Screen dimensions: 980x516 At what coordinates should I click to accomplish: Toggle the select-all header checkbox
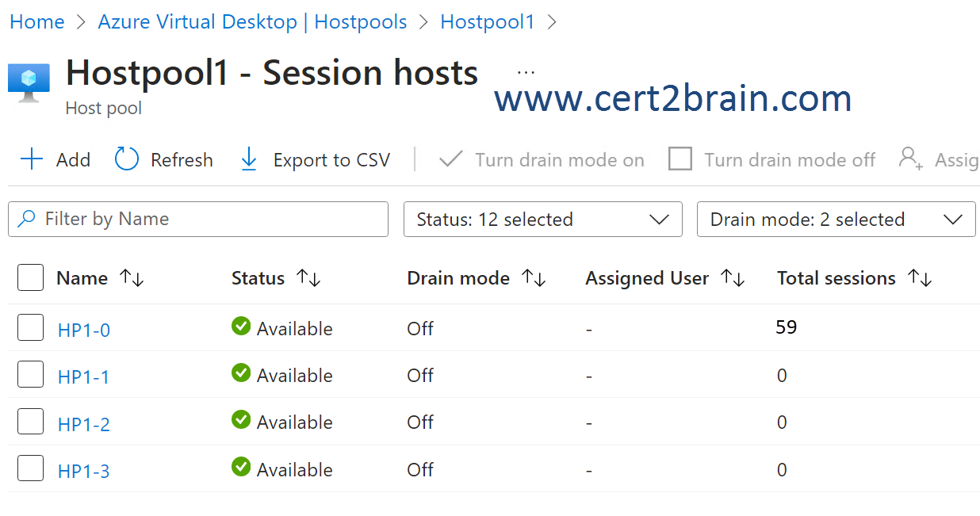coord(30,278)
